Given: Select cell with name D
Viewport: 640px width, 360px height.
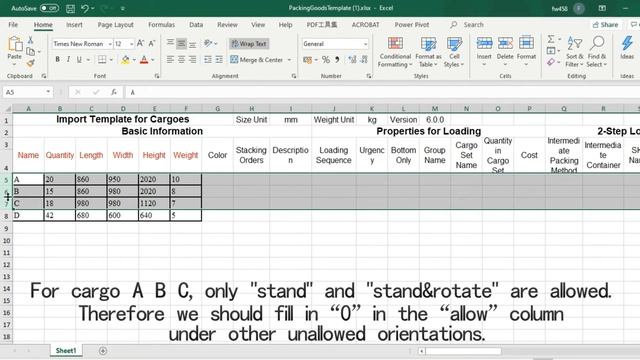Looking at the screenshot, I should pyautogui.click(x=28, y=215).
